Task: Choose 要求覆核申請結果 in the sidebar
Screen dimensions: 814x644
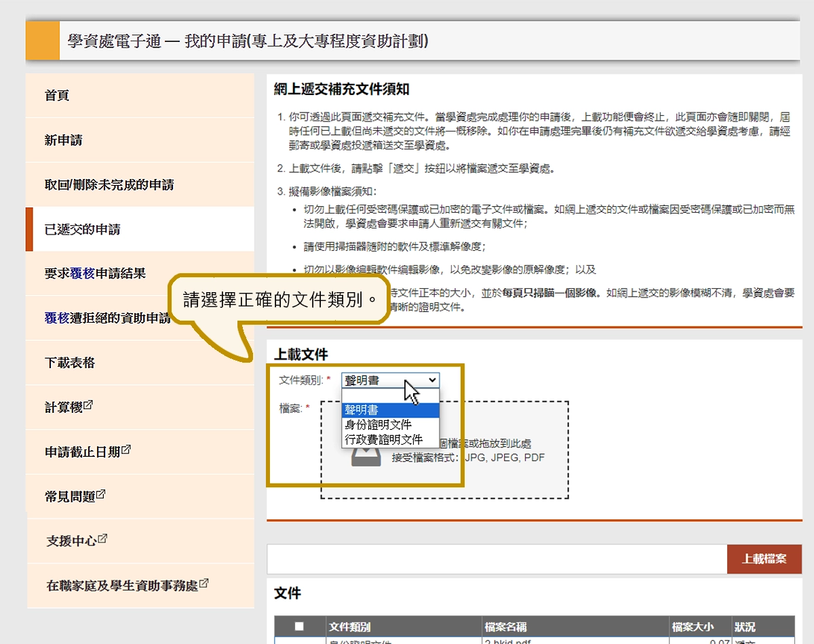Action: (140, 274)
